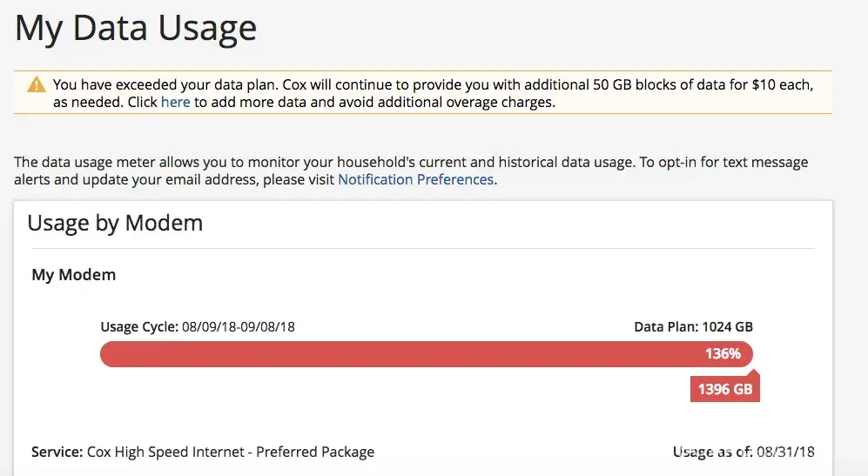Select the Usage by Modem section heading
Image resolution: width=868 pixels, height=476 pixels.
(115, 223)
